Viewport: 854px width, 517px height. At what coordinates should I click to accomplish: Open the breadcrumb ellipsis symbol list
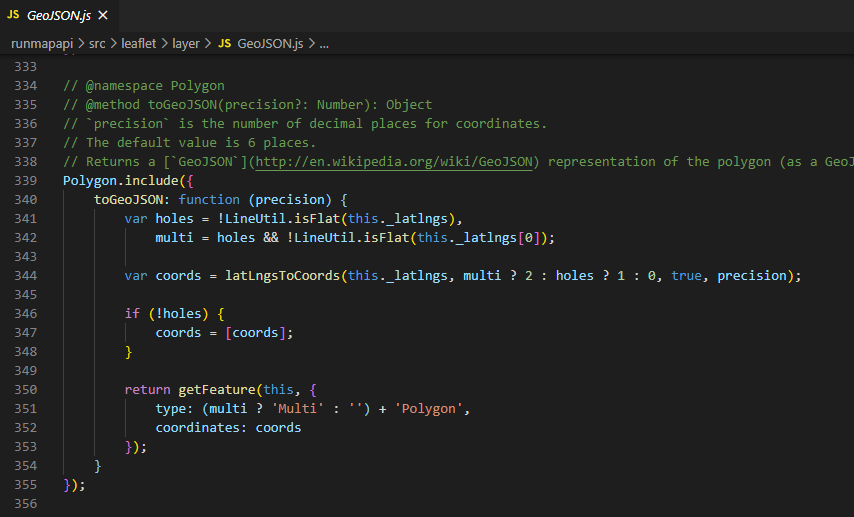(x=324, y=44)
